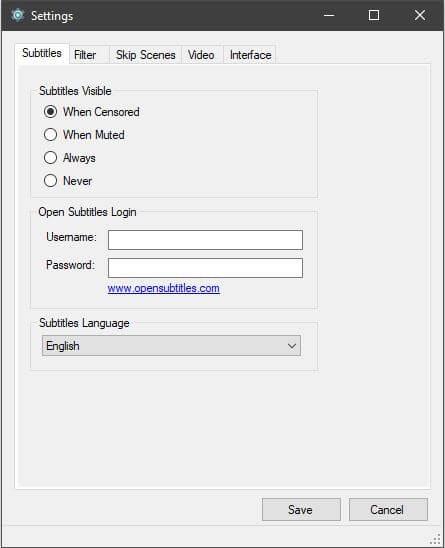Maximize the Settings window
This screenshot has height=548, width=445.
click(x=374, y=15)
